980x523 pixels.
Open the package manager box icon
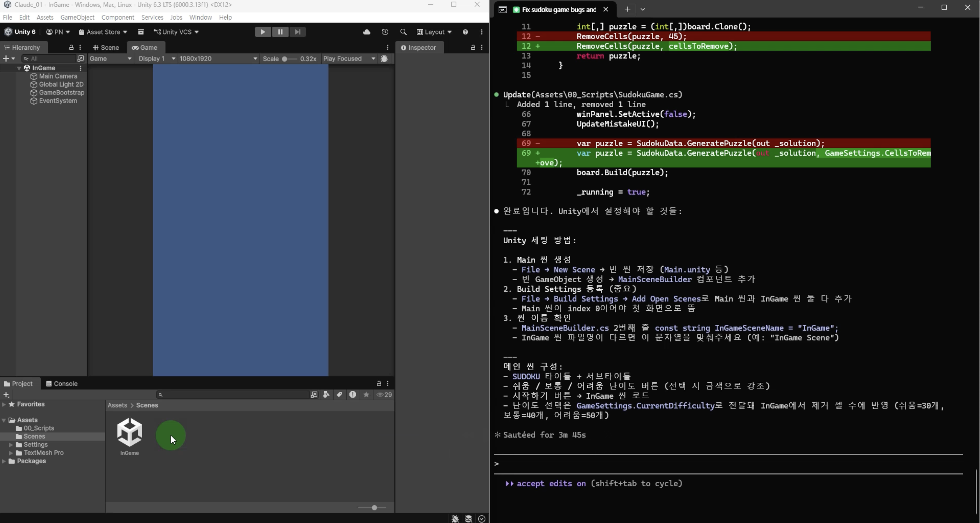(x=141, y=32)
